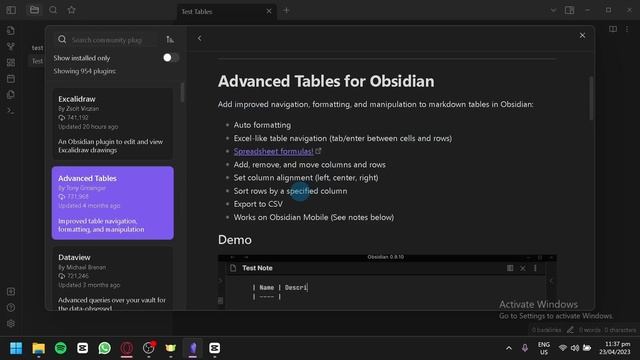640x360 pixels.
Task: Open a new tab with plus icon
Action: (286, 11)
